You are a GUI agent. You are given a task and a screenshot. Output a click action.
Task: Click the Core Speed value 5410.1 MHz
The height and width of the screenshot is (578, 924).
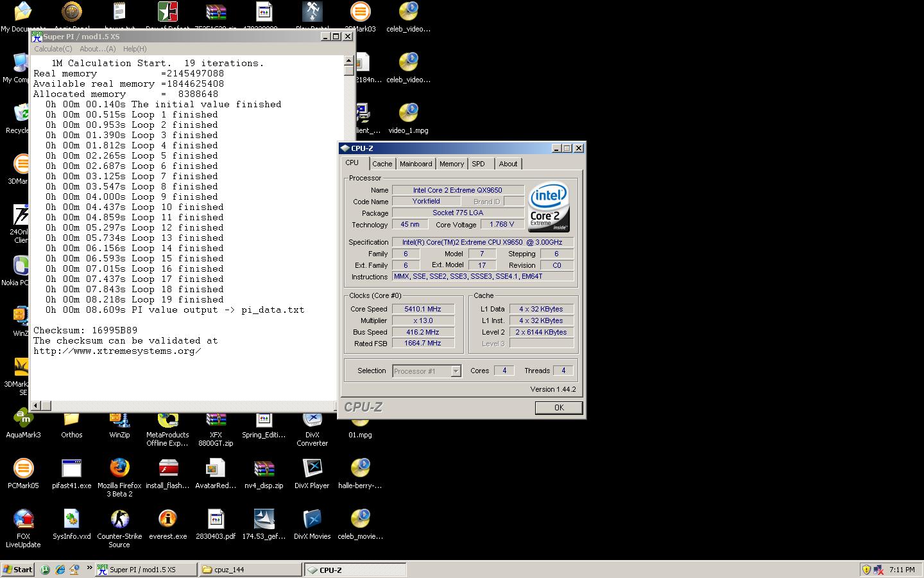tap(423, 309)
